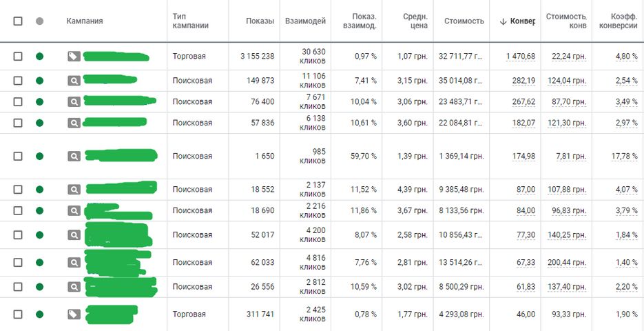
Task: Tick the select-all checkbox in the header
Action: coord(18,21)
